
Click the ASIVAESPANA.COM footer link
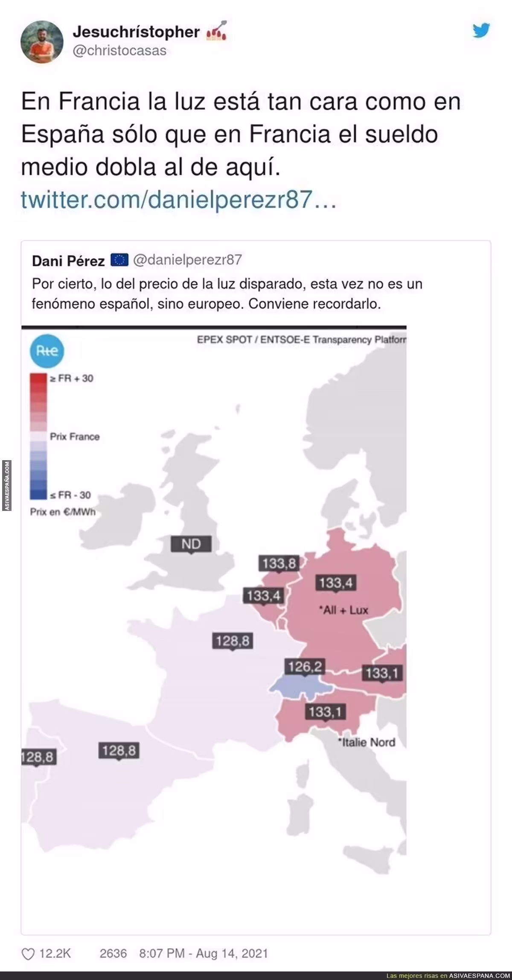(479, 976)
